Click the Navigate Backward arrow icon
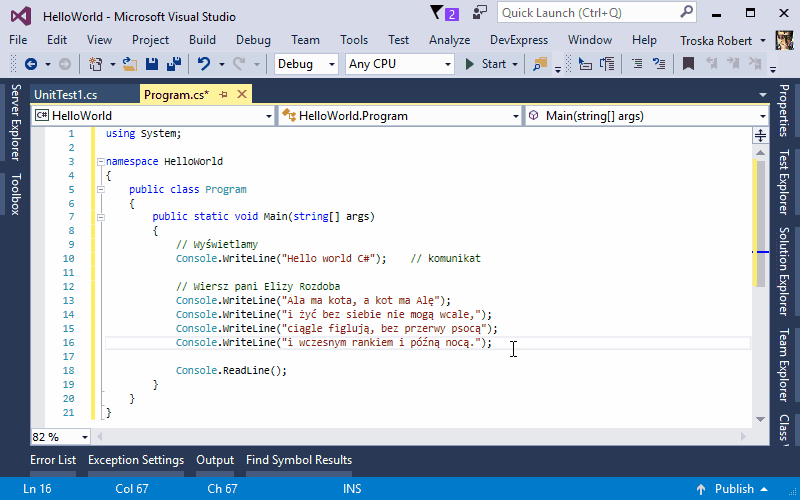The image size is (800, 500). [x=31, y=64]
